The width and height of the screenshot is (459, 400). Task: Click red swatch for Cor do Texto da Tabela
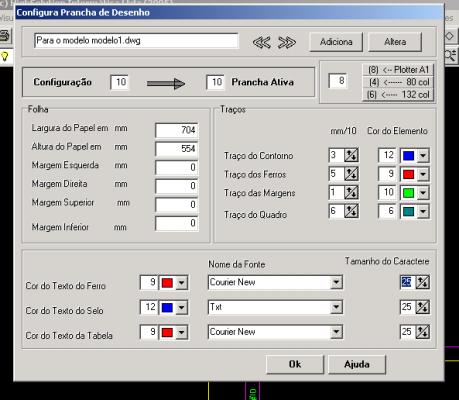(x=167, y=332)
